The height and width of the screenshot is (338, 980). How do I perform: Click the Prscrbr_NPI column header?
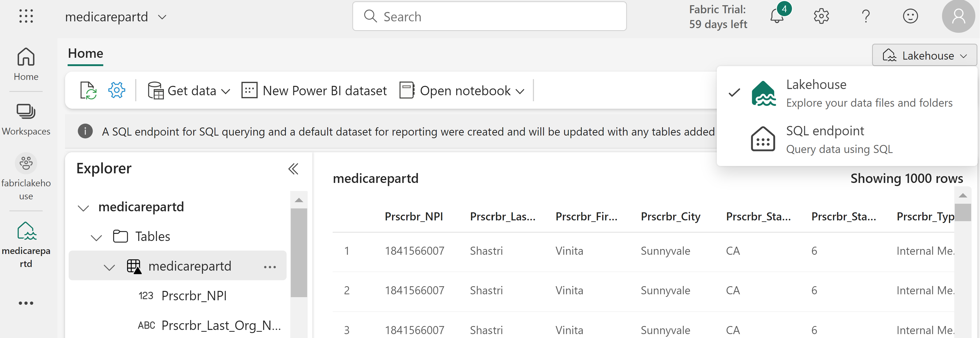pos(414,216)
